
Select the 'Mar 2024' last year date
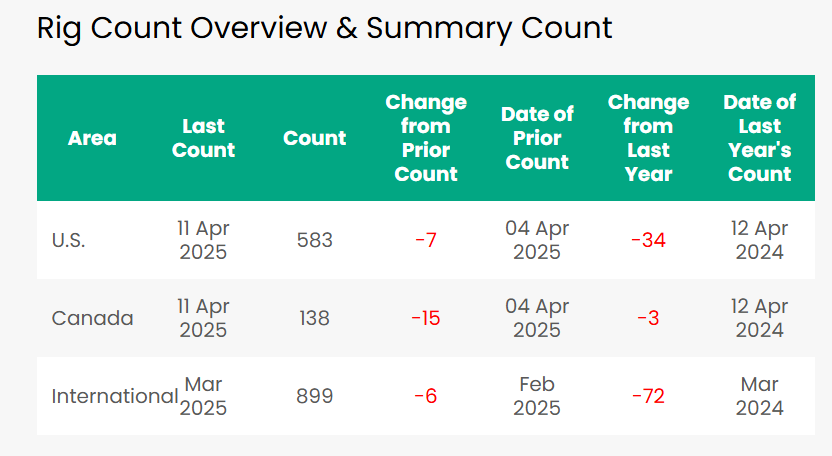(x=759, y=396)
